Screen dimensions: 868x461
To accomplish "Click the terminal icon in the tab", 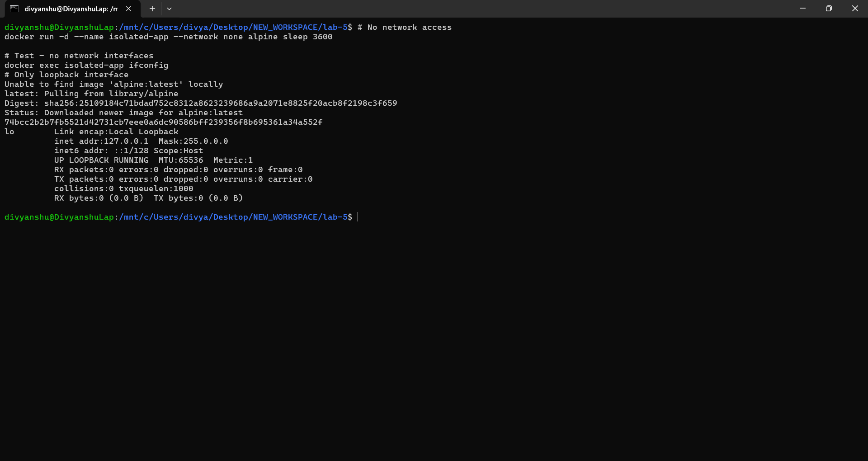I will (14, 9).
